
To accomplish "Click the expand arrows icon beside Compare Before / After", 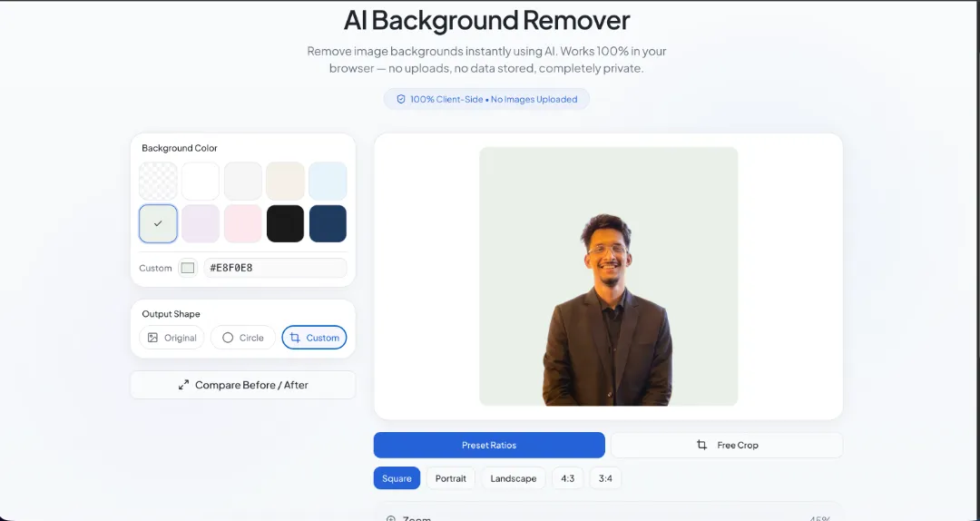I will pyautogui.click(x=184, y=385).
